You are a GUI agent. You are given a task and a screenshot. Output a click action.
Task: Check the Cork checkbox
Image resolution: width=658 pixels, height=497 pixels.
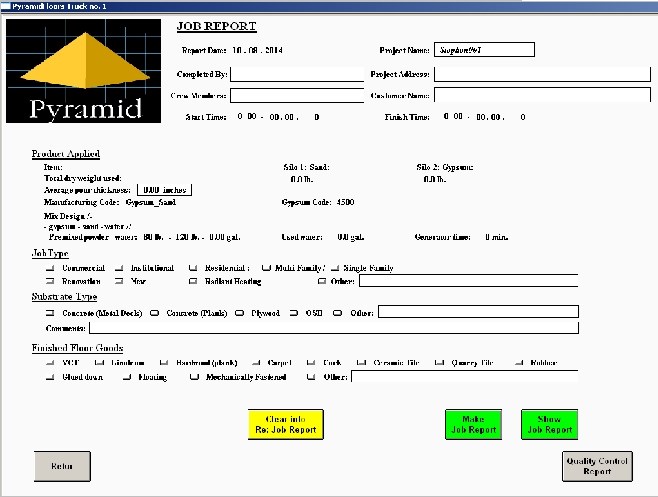tap(311, 362)
